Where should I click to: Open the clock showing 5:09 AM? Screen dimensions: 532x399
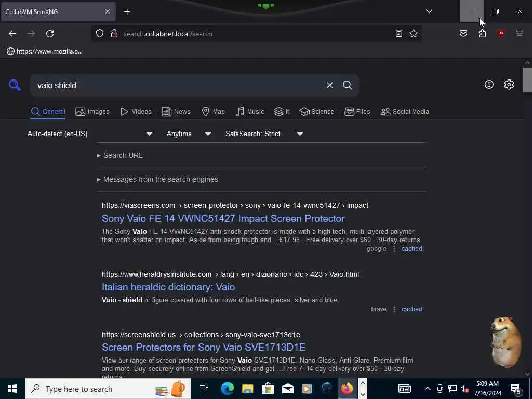pos(487,389)
